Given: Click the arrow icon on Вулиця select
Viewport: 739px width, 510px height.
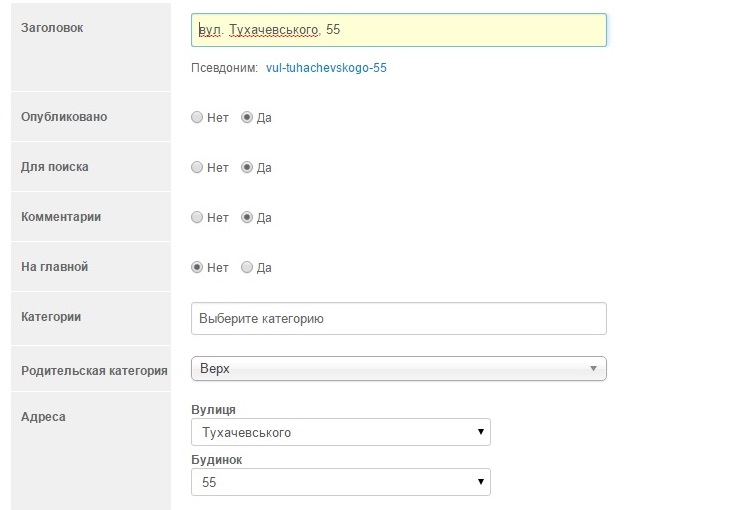Looking at the screenshot, I should pos(481,432).
